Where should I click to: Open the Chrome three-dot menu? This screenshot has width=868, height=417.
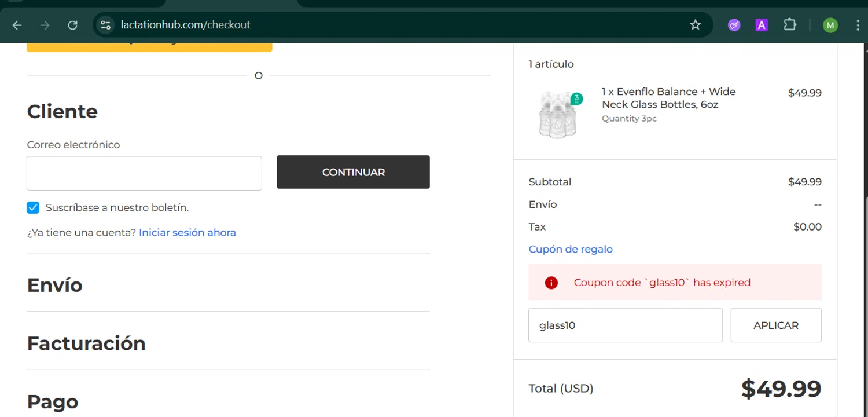coord(858,25)
